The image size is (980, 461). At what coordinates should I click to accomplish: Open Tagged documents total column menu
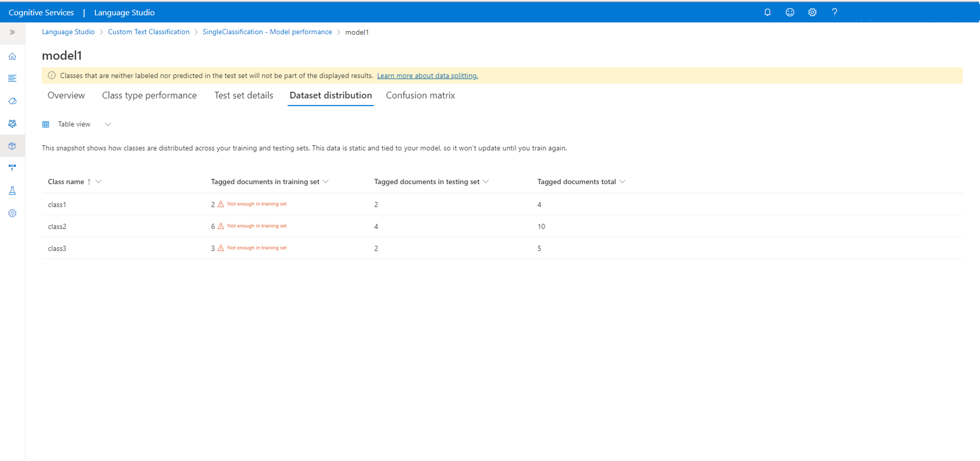point(622,182)
